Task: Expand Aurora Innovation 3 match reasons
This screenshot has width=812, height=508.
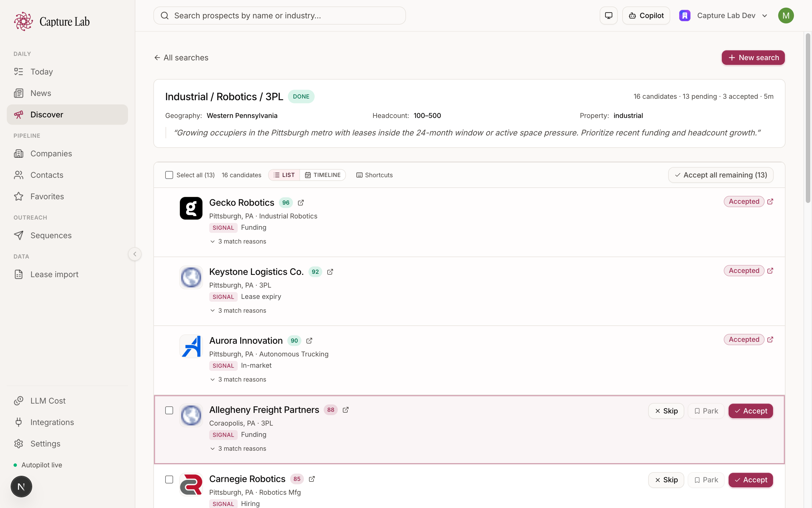Action: 238,380
